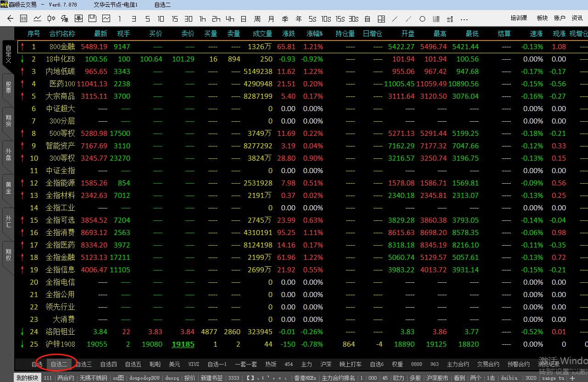Open the 热饭 watchlist tab
Screen dimensions: 588x382
click(x=271, y=364)
